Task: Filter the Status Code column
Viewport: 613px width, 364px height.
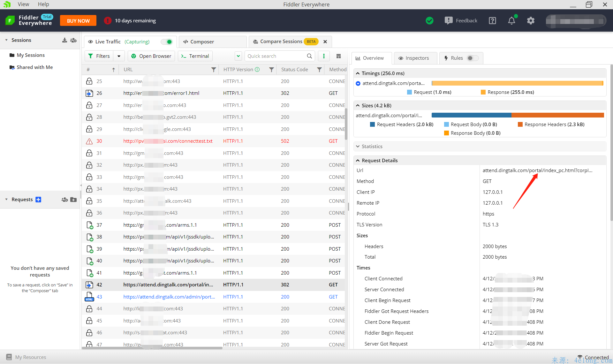Action: [319, 70]
